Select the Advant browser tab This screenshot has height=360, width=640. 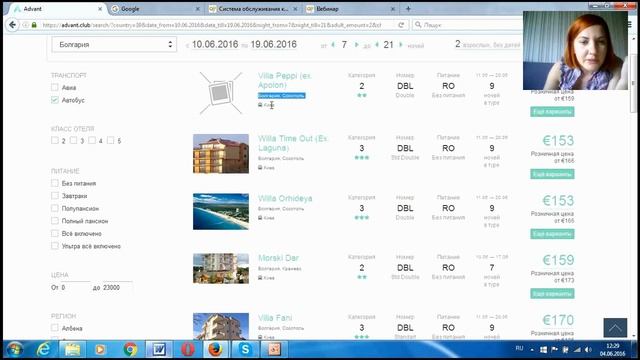(x=57, y=9)
